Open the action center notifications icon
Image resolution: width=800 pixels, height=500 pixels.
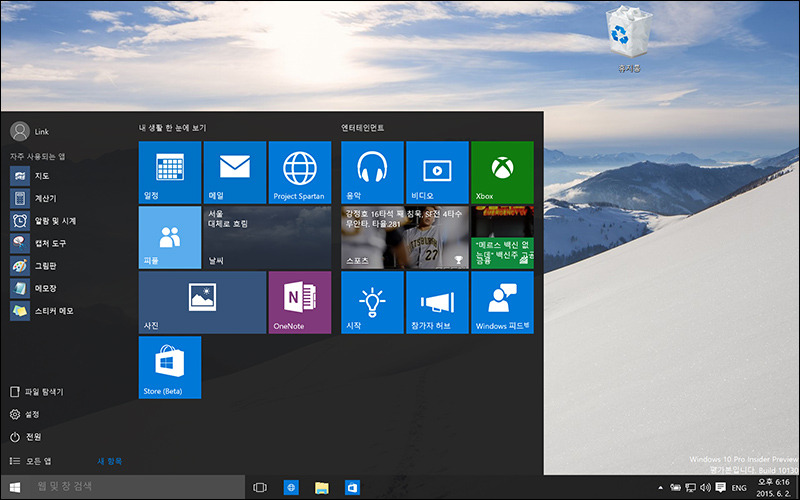click(720, 488)
